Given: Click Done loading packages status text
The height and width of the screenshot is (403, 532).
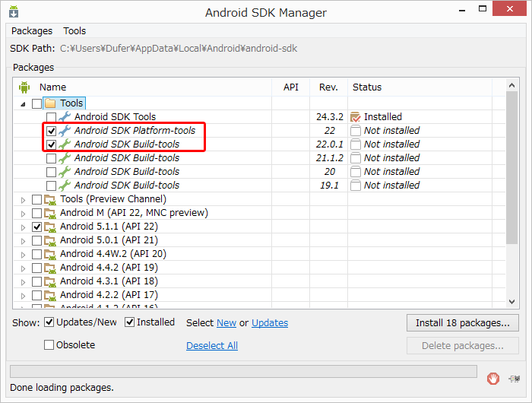Looking at the screenshot, I should coord(62,388).
